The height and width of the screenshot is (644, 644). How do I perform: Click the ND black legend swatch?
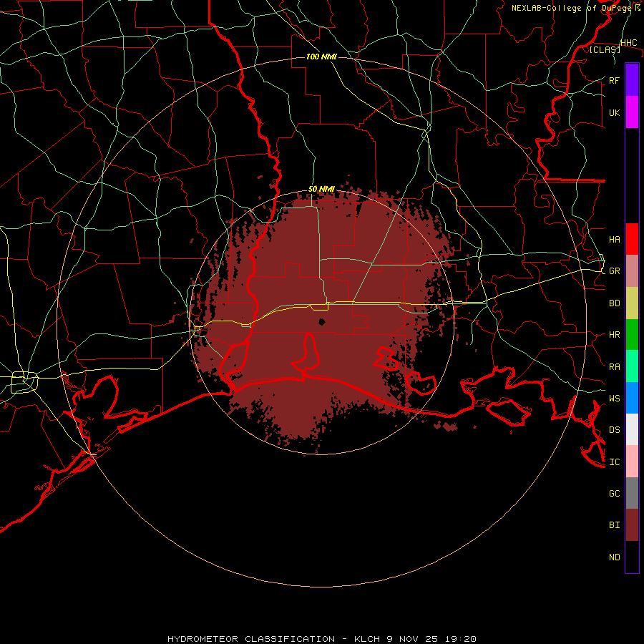coord(632,557)
